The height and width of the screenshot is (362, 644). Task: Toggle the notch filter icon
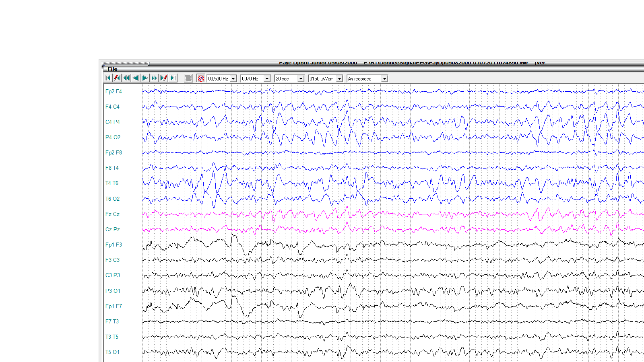pos(201,78)
